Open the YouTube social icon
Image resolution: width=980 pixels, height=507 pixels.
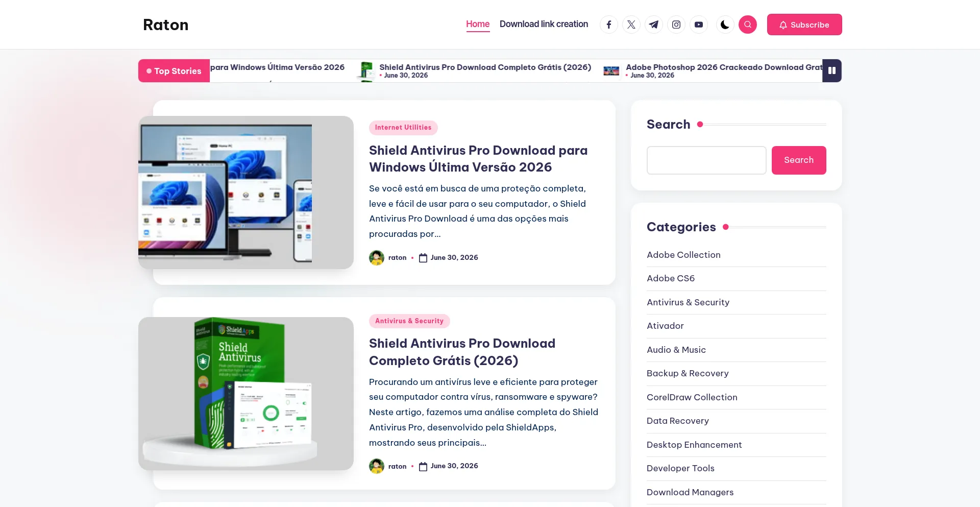699,25
